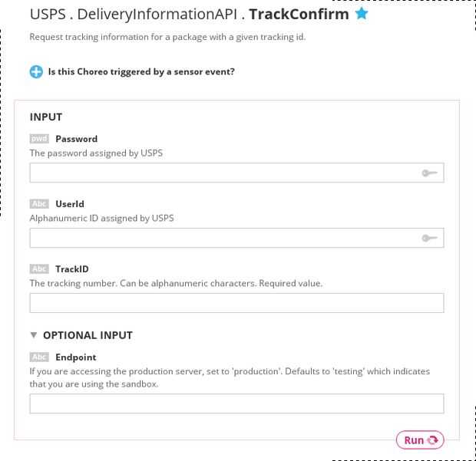The image size is (476, 461).
Task: Click the blue favorite star icon
Action: [x=362, y=14]
